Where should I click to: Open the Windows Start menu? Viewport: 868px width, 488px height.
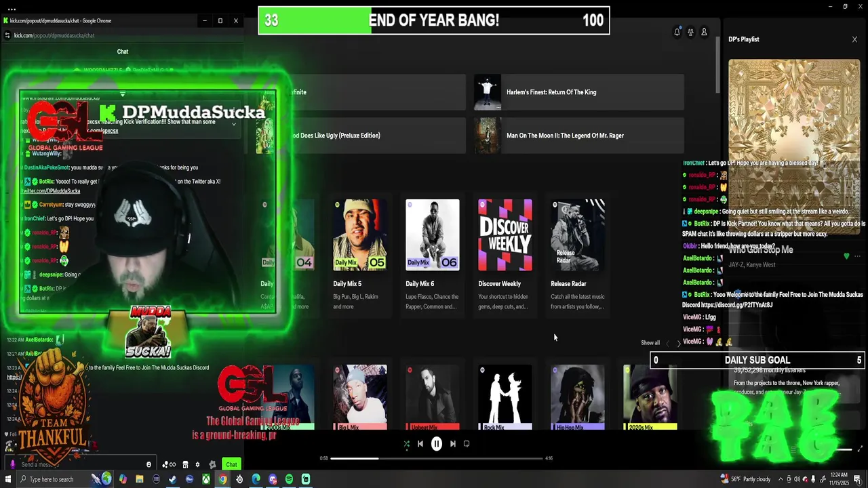[x=9, y=479]
